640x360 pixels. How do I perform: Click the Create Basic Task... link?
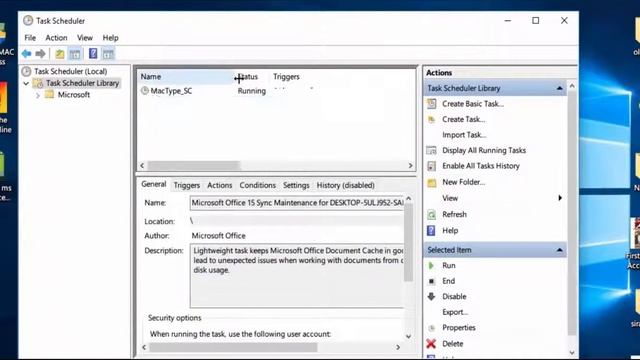coord(473,104)
